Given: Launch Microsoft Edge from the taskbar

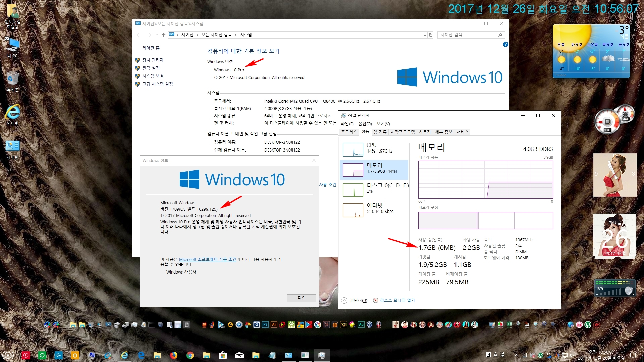Looking at the screenshot, I should tap(141, 355).
